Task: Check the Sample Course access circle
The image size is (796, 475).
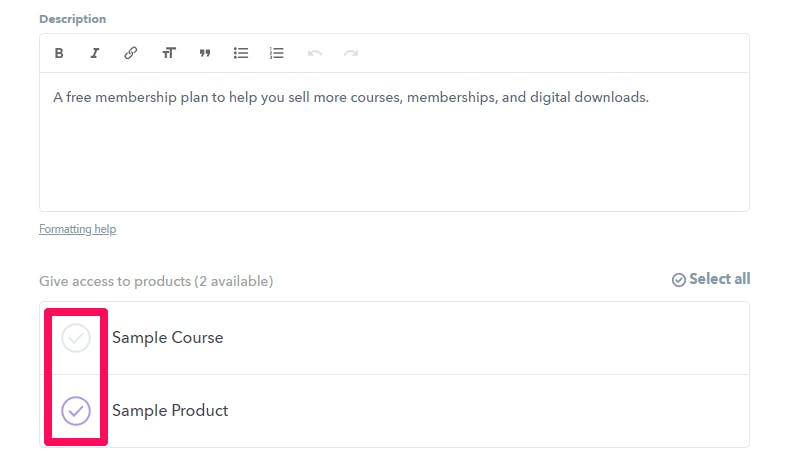Action: [76, 338]
